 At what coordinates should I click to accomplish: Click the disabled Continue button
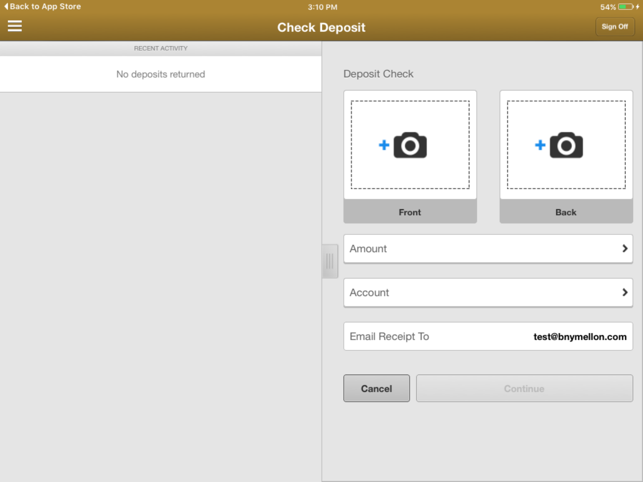click(524, 388)
